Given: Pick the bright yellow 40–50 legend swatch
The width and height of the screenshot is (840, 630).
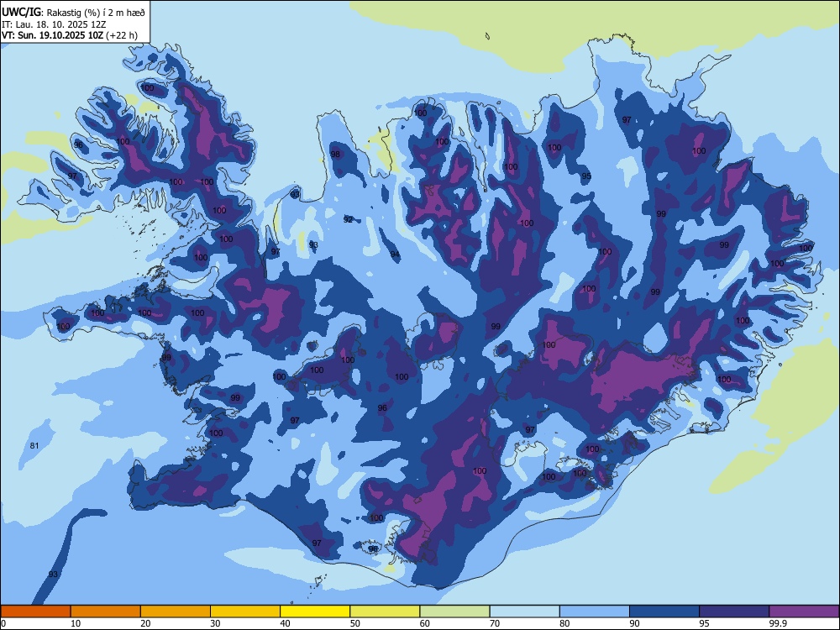Looking at the screenshot, I should [x=315, y=612].
